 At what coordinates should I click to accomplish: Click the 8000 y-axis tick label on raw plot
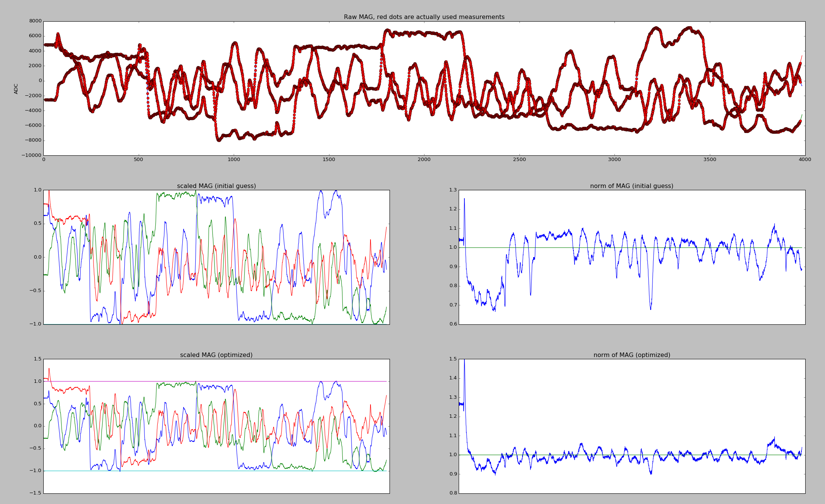pyautogui.click(x=35, y=21)
